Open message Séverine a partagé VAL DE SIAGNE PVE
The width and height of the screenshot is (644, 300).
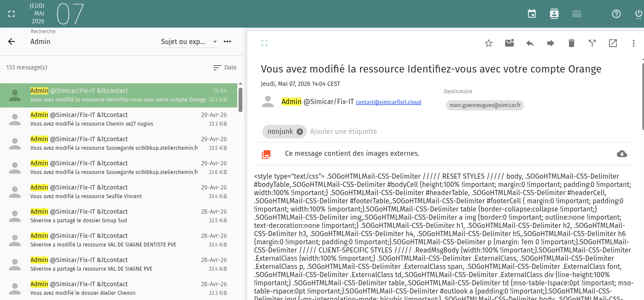pyautogui.click(x=119, y=265)
